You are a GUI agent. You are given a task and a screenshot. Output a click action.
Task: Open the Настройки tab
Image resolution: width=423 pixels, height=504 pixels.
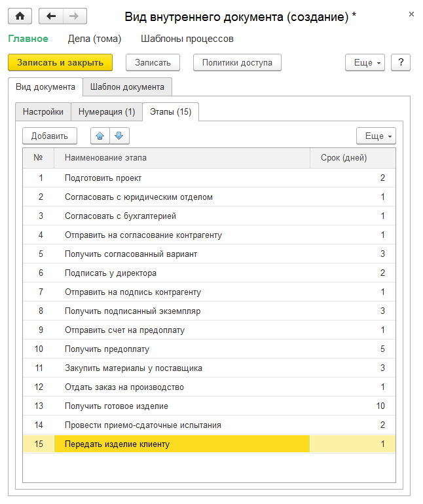(x=43, y=111)
